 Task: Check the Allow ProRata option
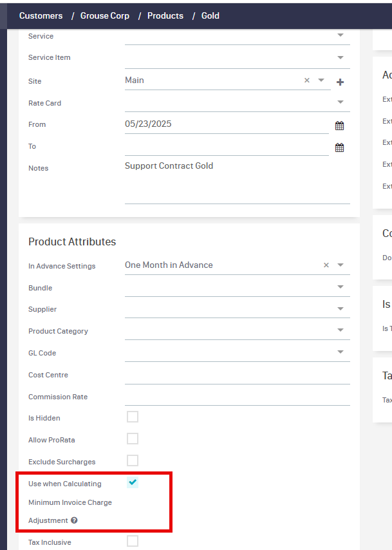pyautogui.click(x=133, y=439)
